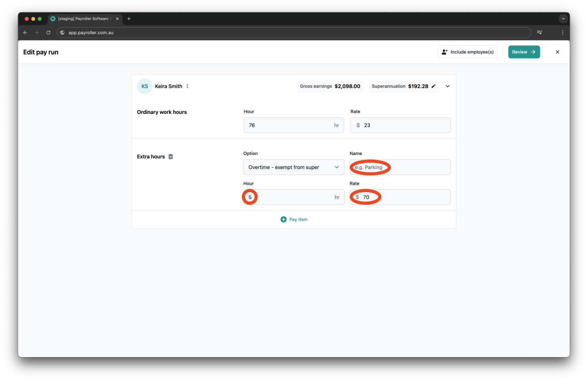588x381 pixels.
Task: Open the Overtime - exempt from super dropdown
Action: tap(293, 167)
